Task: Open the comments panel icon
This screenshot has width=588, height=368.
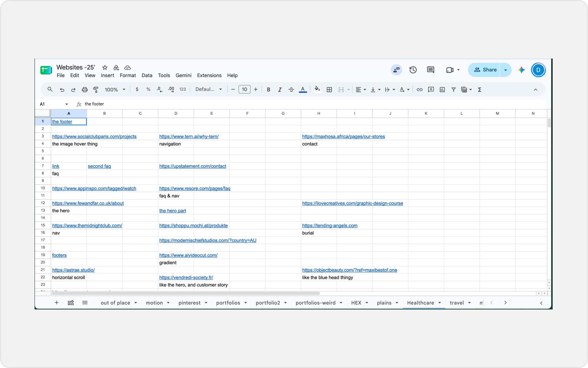Action: tap(431, 70)
